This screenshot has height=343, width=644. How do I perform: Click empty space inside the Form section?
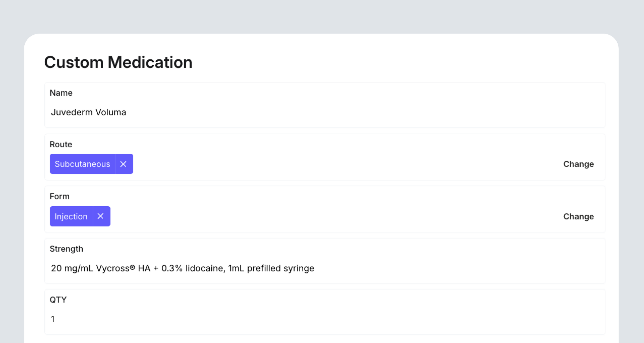(x=325, y=217)
